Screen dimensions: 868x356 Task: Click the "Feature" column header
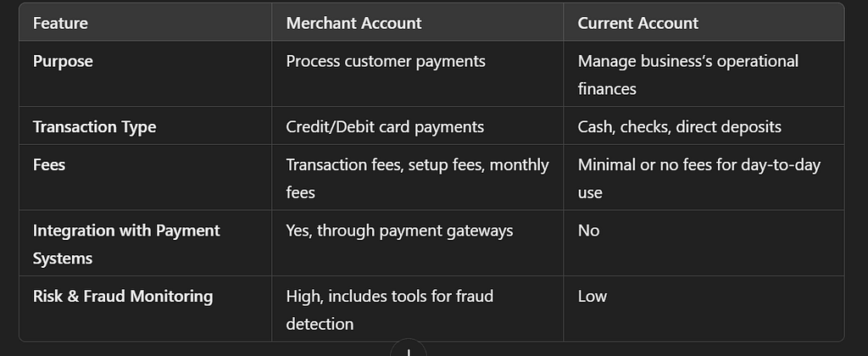[60, 23]
